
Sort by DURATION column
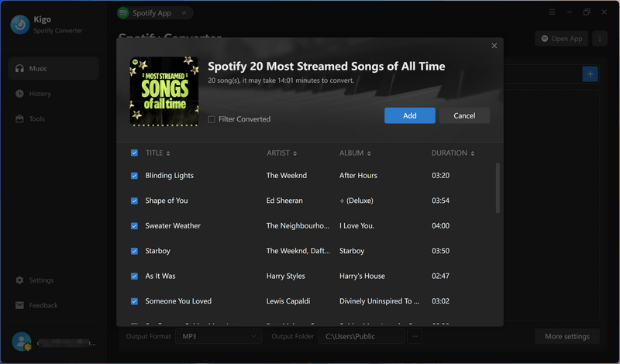[453, 153]
